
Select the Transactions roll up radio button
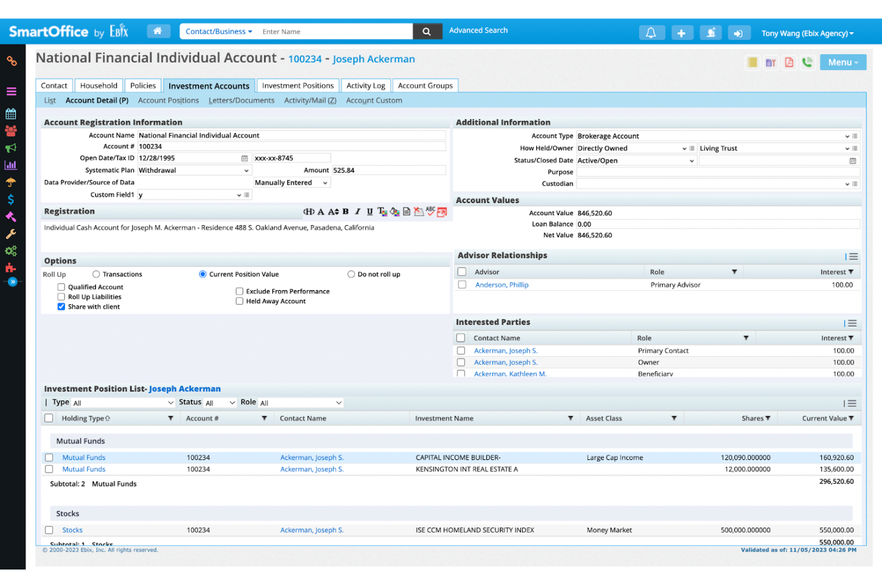point(96,275)
